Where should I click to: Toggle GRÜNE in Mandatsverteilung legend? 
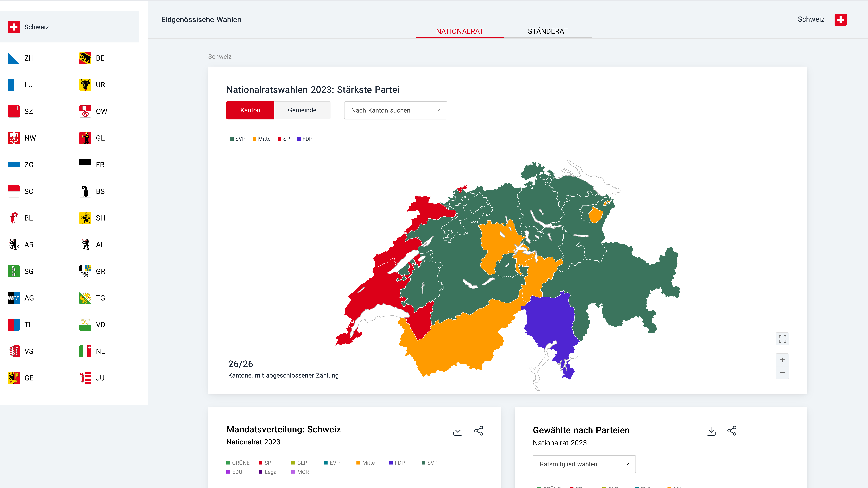coord(238,463)
